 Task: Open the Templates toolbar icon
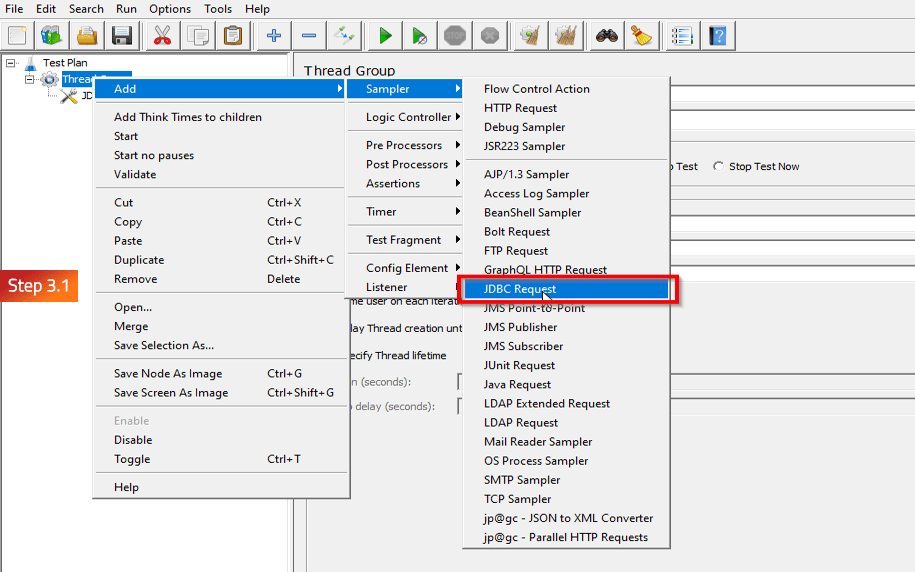[x=51, y=36]
